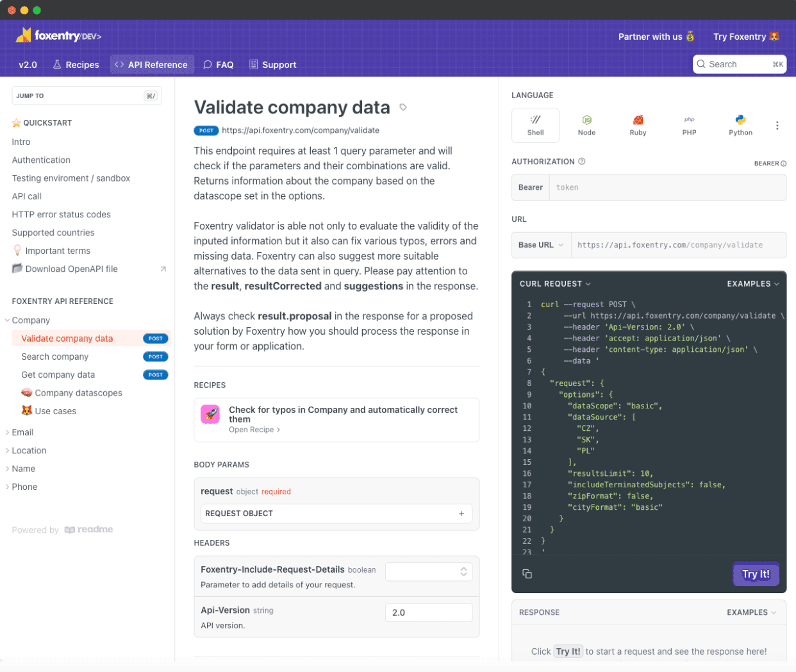Open the EXAMPLES dropdown in the response panel
This screenshot has height=672, width=796.
click(750, 612)
